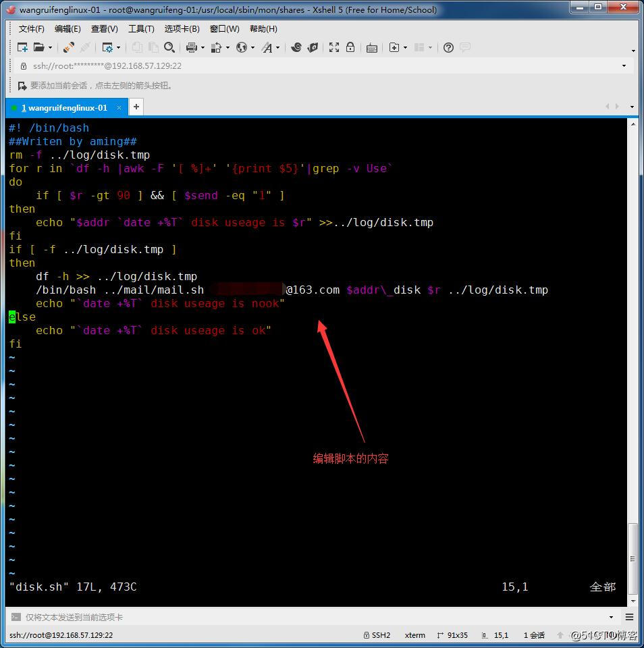Click the terminal scrollbar down arrow
Screen dimensions: 644x648
click(633, 601)
